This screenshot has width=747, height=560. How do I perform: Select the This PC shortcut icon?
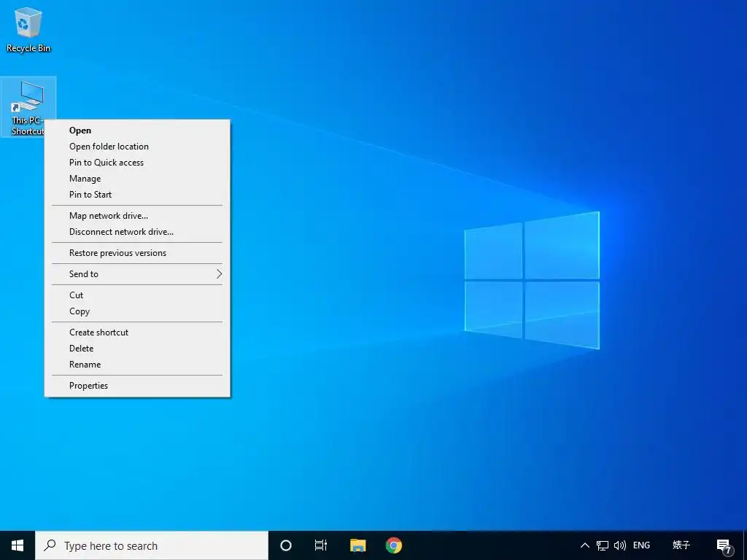(28, 107)
